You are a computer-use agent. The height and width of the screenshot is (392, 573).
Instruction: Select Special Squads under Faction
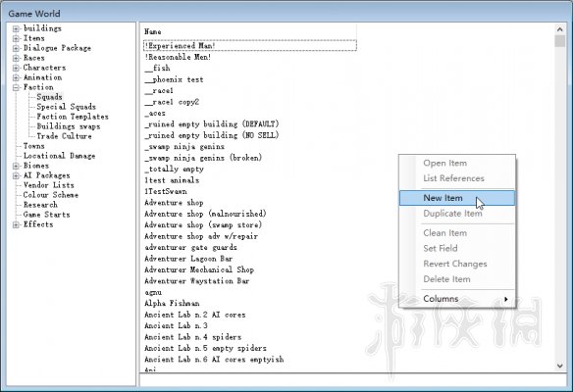(66, 107)
